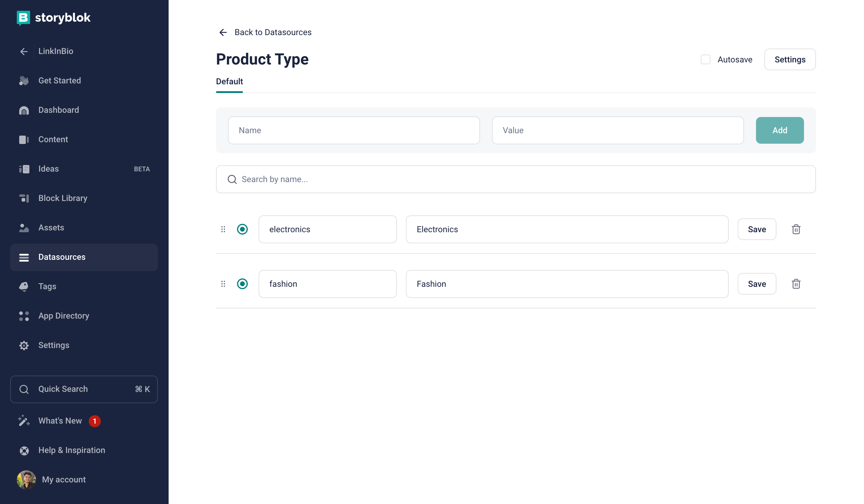Image resolution: width=864 pixels, height=504 pixels.
Task: Click the Add button
Action: [x=779, y=130]
